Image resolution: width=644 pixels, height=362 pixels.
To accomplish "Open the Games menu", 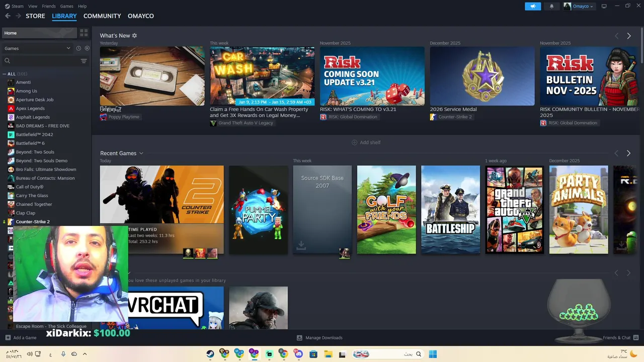I will [x=66, y=6].
